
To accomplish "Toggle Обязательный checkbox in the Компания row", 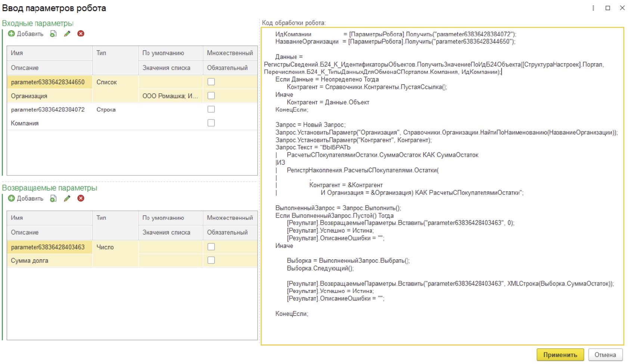I will click(x=211, y=123).
